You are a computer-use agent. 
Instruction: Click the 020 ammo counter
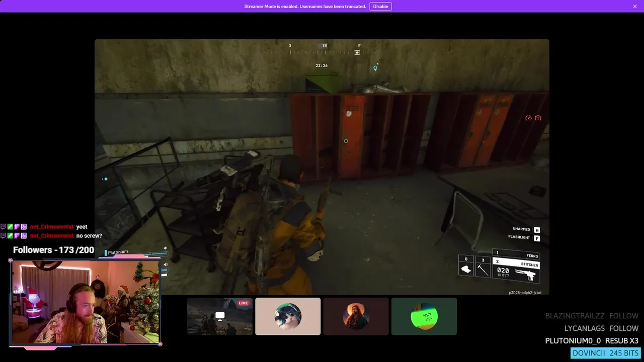503,270
